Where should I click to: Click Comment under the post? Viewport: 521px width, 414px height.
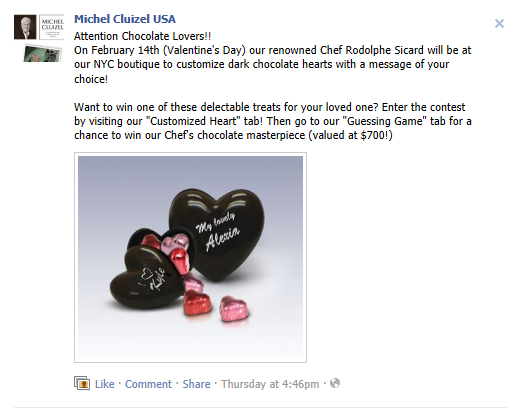[x=148, y=384]
